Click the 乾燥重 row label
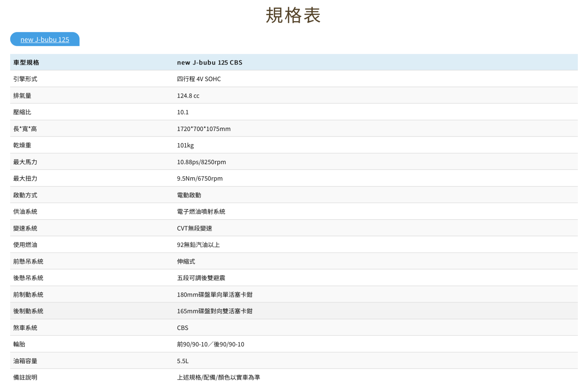Image resolution: width=588 pixels, height=387 pixels. click(x=22, y=145)
